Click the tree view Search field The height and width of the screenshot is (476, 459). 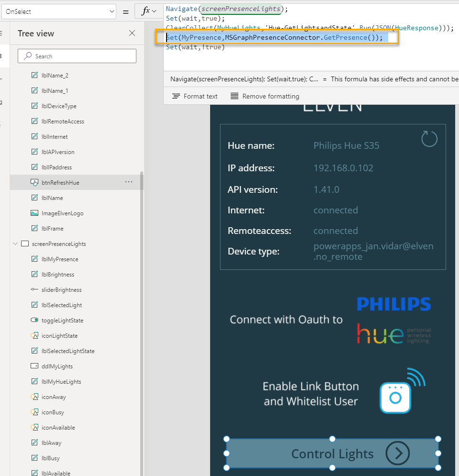coord(77,56)
